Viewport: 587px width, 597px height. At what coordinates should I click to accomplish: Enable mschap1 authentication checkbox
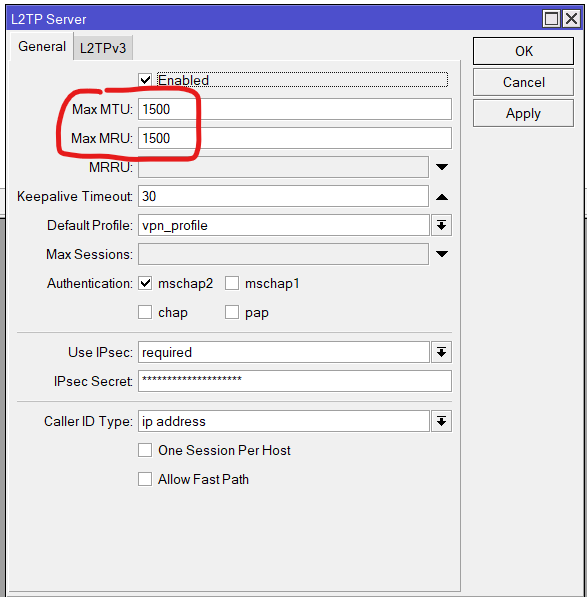pos(232,283)
